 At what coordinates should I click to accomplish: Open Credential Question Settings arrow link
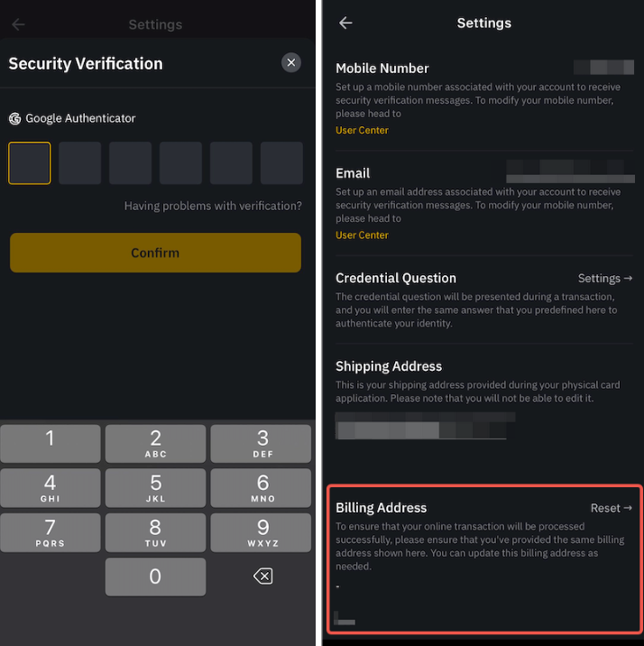point(605,279)
